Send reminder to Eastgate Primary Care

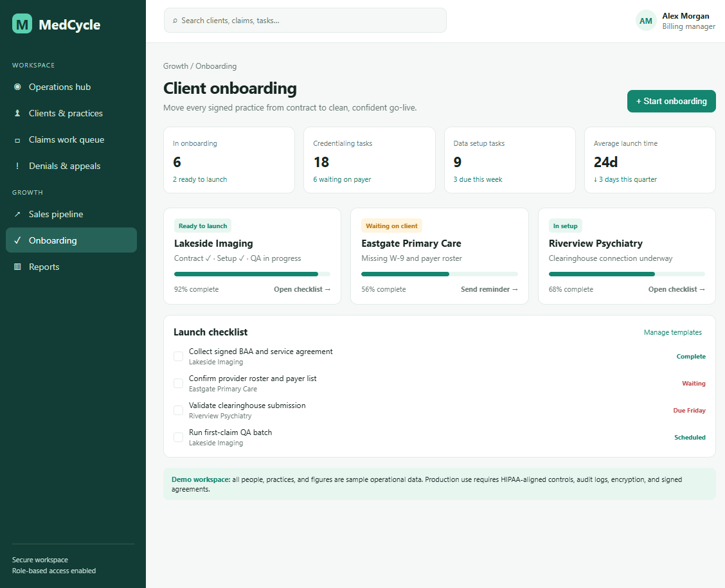tap(489, 289)
